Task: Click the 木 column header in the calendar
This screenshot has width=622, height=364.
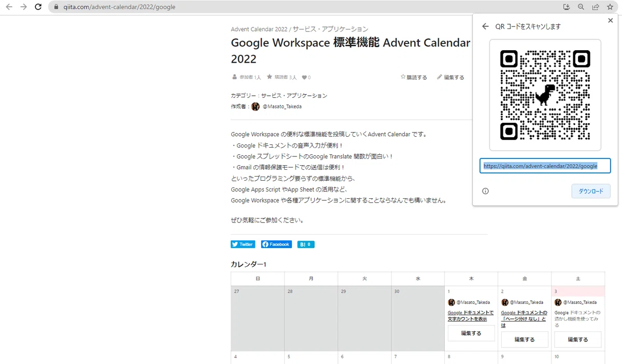Action: pos(471,279)
